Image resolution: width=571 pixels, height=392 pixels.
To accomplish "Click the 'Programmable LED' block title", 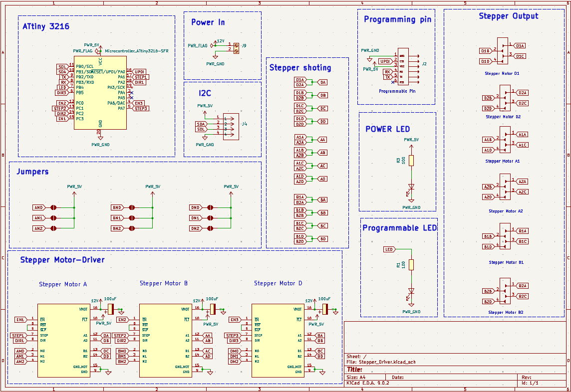I will click(x=400, y=228).
